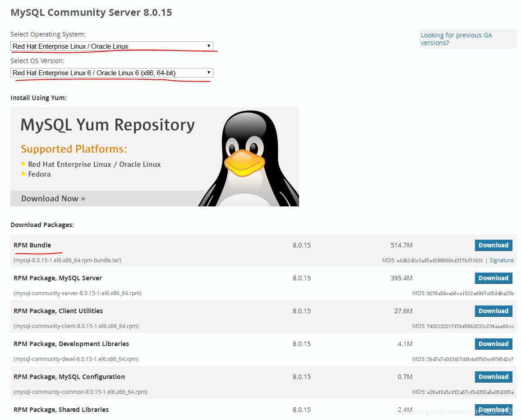
Task: Click MD5 hash of Development Libraries package
Action: point(470,359)
